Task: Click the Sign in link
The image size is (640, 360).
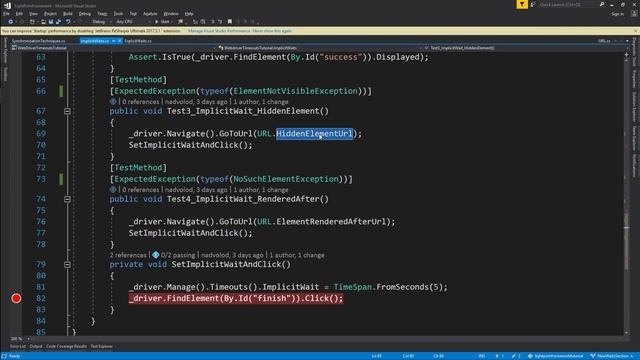Action: (618, 14)
